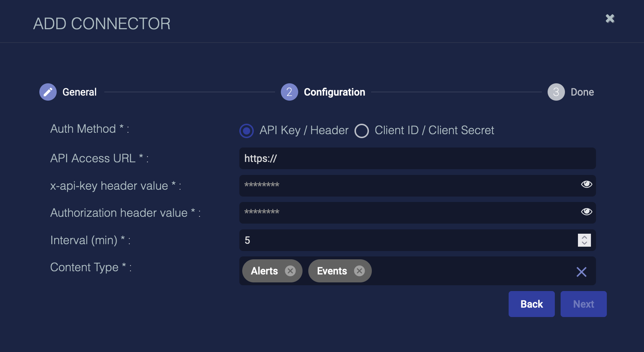Select API Key / Header auth method
The image size is (644, 352).
(x=247, y=131)
